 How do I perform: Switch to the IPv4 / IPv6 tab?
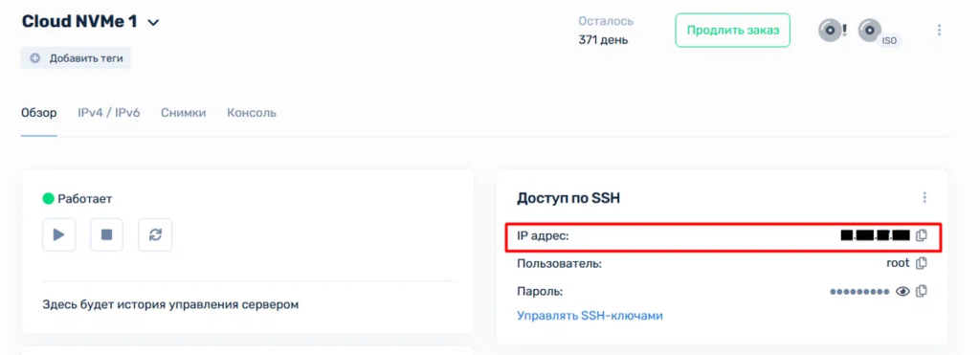tap(109, 113)
